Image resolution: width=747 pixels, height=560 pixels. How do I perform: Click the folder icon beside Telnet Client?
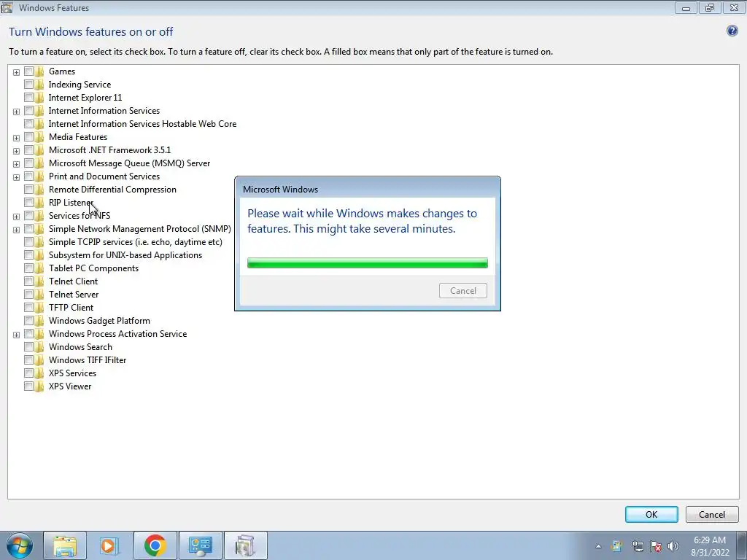(x=39, y=281)
